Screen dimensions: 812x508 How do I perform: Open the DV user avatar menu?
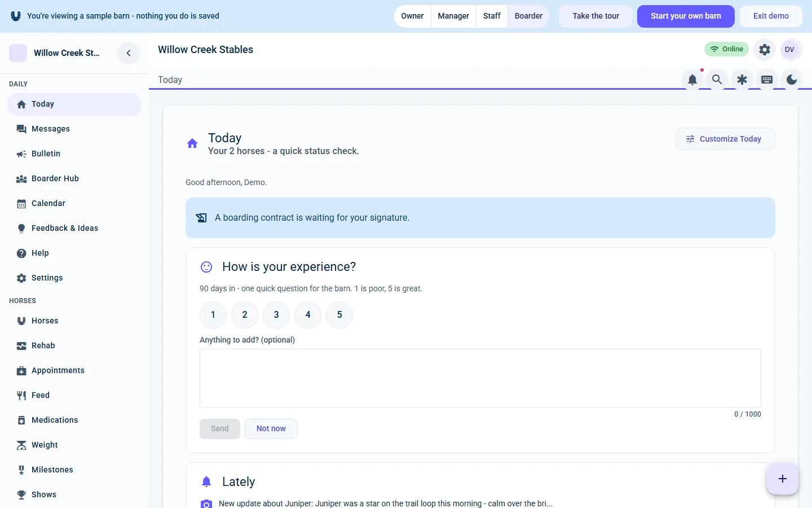791,50
